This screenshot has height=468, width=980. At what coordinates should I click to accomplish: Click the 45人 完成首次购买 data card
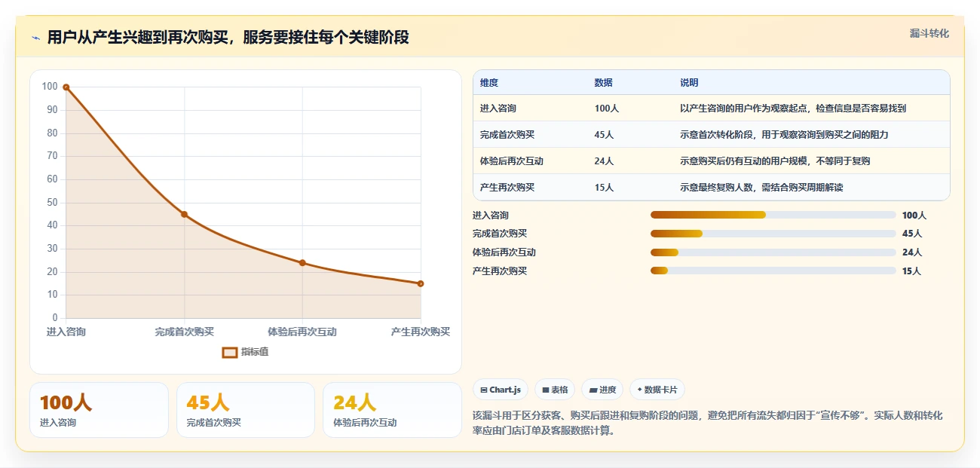(246, 410)
